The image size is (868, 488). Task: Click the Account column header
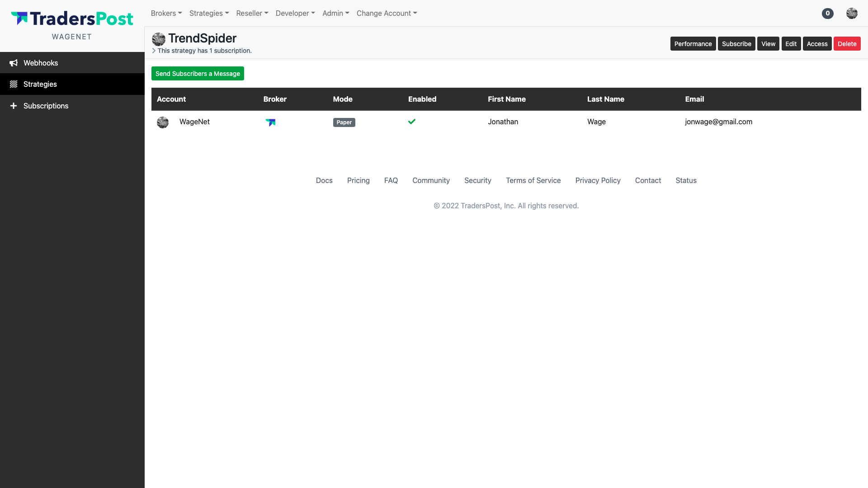click(x=171, y=99)
